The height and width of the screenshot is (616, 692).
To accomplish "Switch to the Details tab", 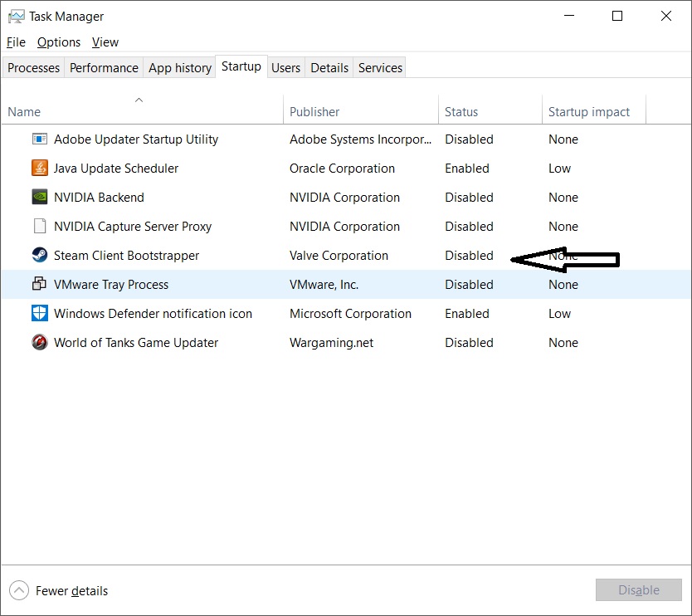I will coord(329,68).
